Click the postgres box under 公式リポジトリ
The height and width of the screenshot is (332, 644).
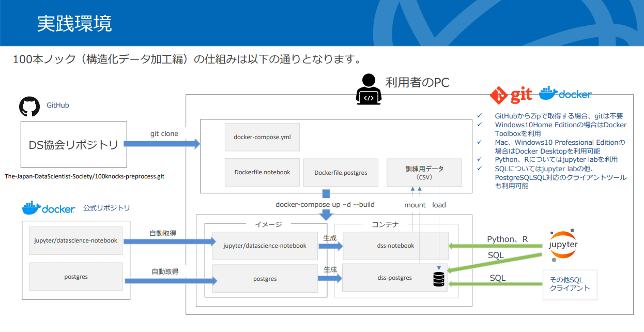tap(76, 277)
